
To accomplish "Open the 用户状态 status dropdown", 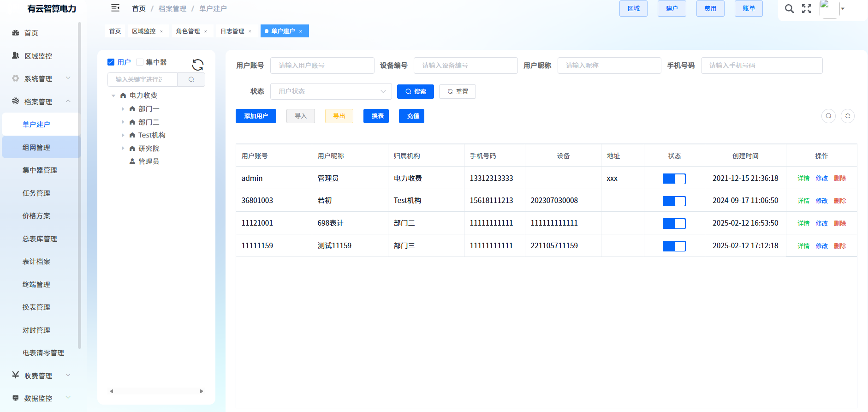I will [331, 91].
